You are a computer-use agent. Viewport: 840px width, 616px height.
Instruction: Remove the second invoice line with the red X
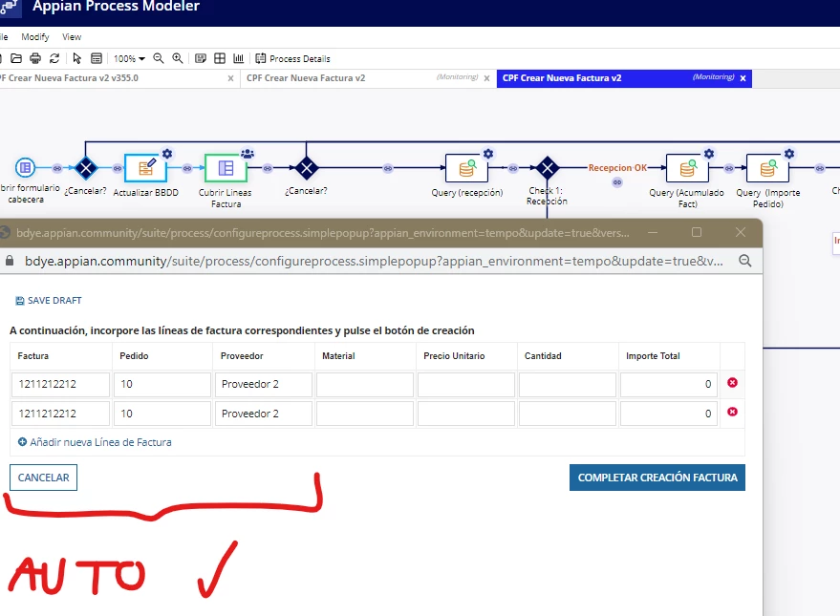pos(732,412)
